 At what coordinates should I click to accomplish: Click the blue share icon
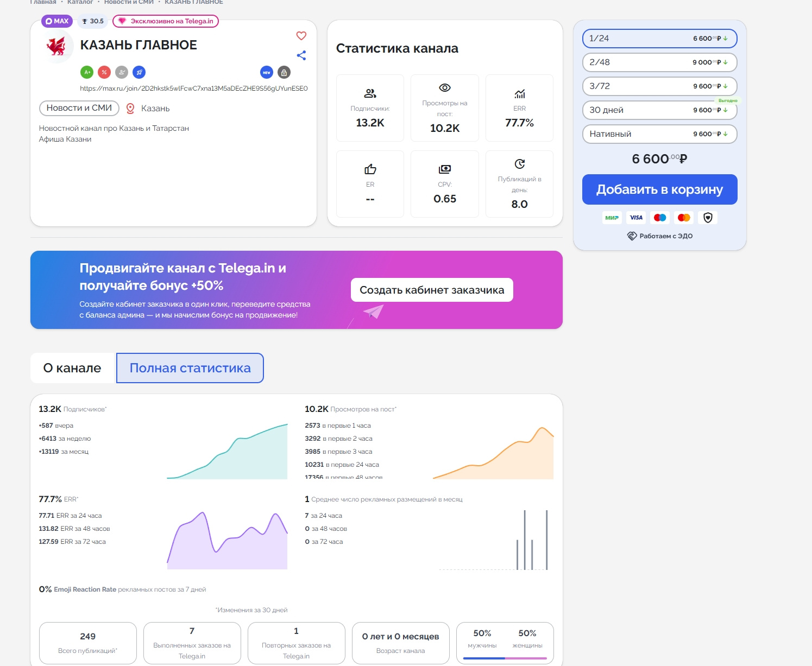click(x=301, y=55)
